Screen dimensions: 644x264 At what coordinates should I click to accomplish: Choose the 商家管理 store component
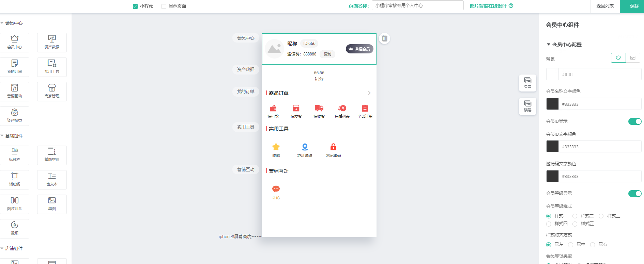click(52, 91)
